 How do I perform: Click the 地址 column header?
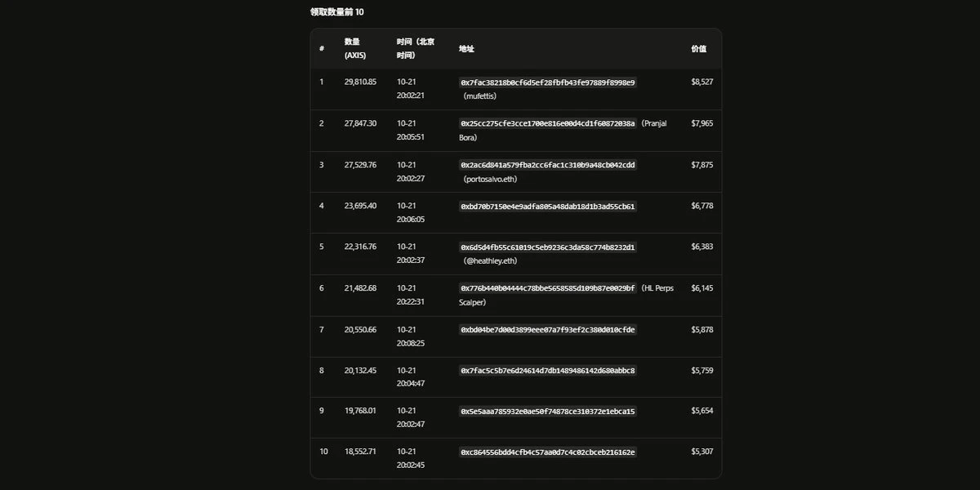[466, 49]
